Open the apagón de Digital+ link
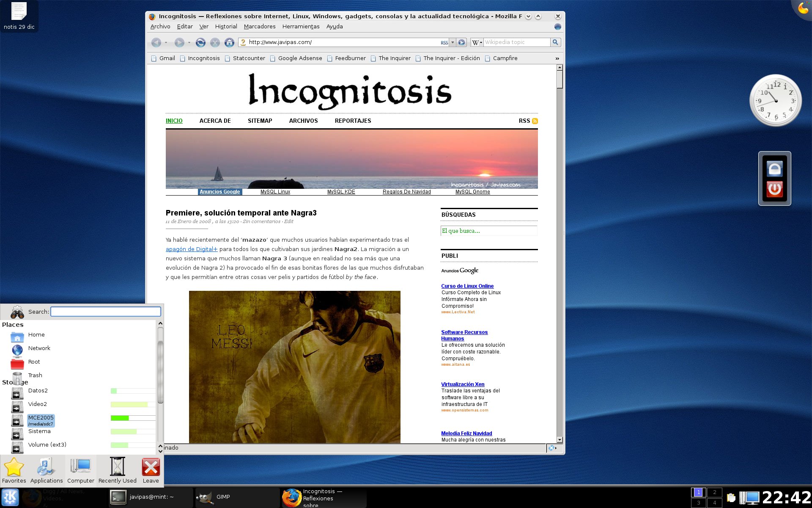Viewport: 812px width, 508px height. click(x=191, y=249)
